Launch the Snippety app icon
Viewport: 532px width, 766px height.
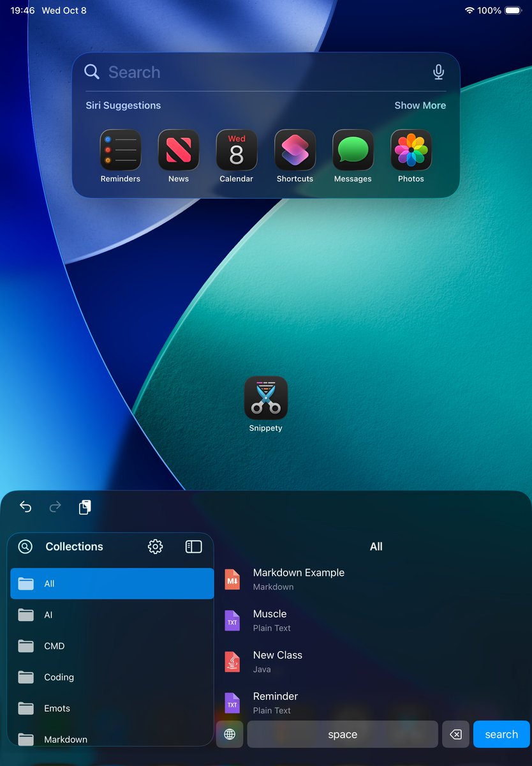(x=266, y=398)
